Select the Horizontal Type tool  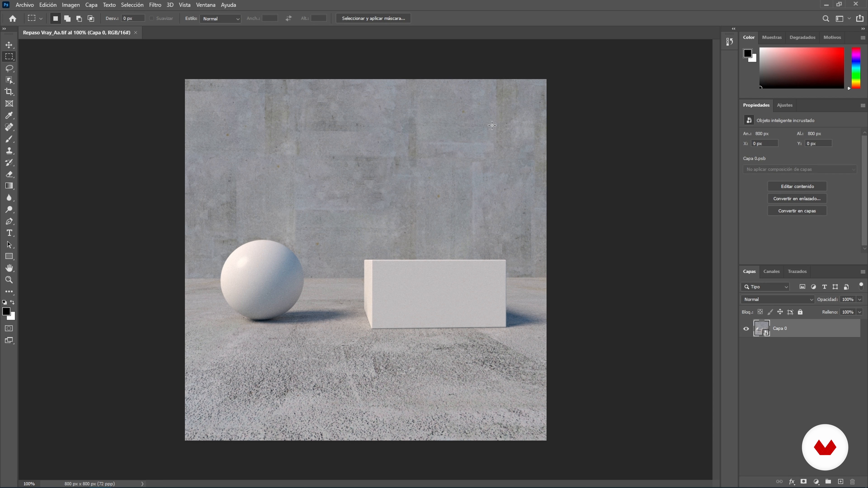tap(9, 233)
